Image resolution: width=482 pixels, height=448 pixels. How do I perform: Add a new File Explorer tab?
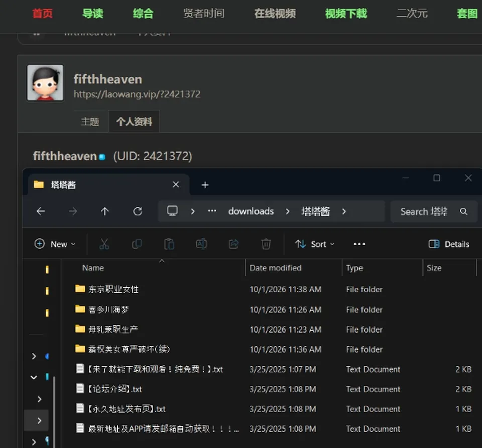pos(205,185)
